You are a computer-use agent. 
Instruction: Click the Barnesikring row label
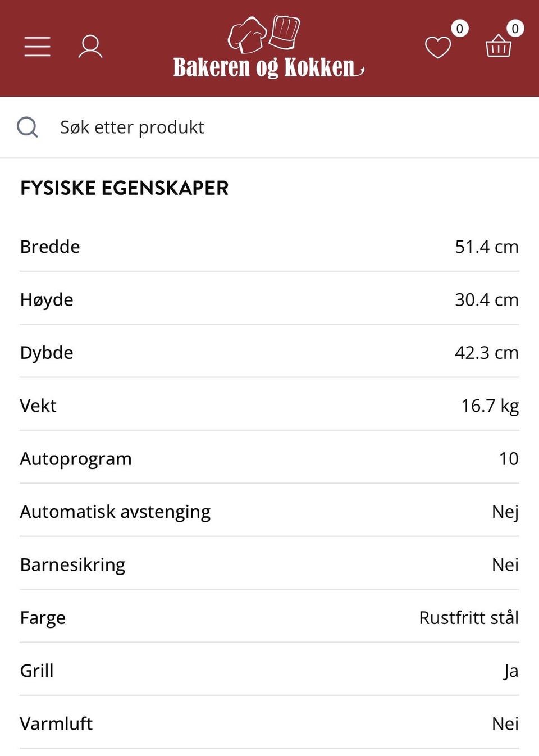click(x=72, y=564)
